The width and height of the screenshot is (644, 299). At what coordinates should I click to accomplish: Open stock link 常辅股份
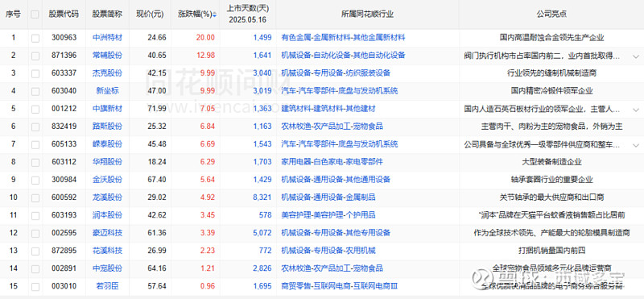[x=107, y=55]
